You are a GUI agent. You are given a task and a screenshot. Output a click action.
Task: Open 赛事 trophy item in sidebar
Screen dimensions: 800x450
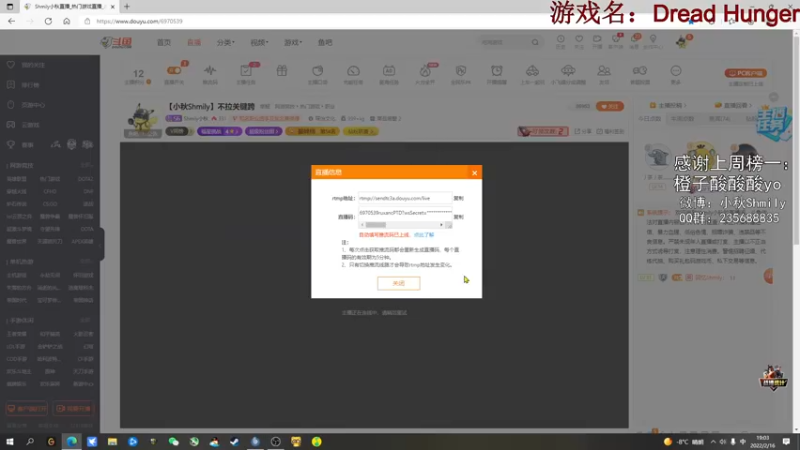(x=21, y=144)
